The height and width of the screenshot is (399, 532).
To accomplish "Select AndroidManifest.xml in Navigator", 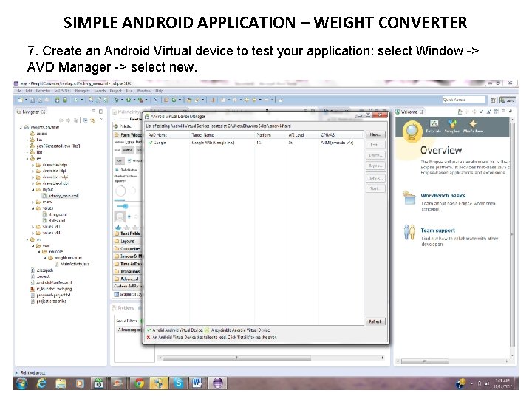I will click(51, 282).
